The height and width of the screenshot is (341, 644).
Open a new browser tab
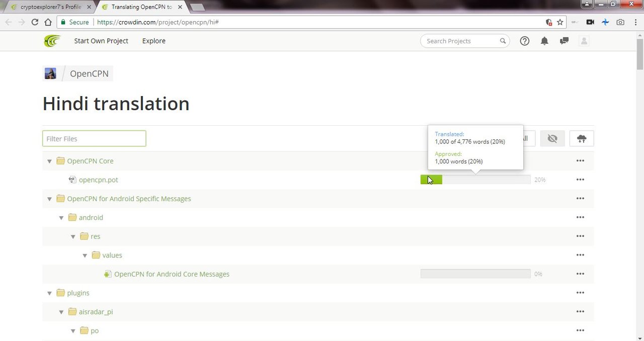click(x=197, y=7)
